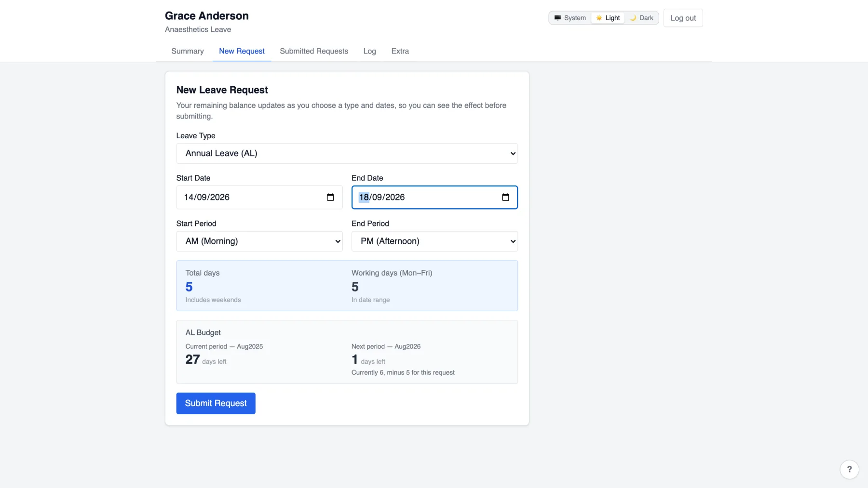Viewport: 868px width, 488px height.
Task: Focus the End Date field showing 18/09/2026
Action: point(434,198)
